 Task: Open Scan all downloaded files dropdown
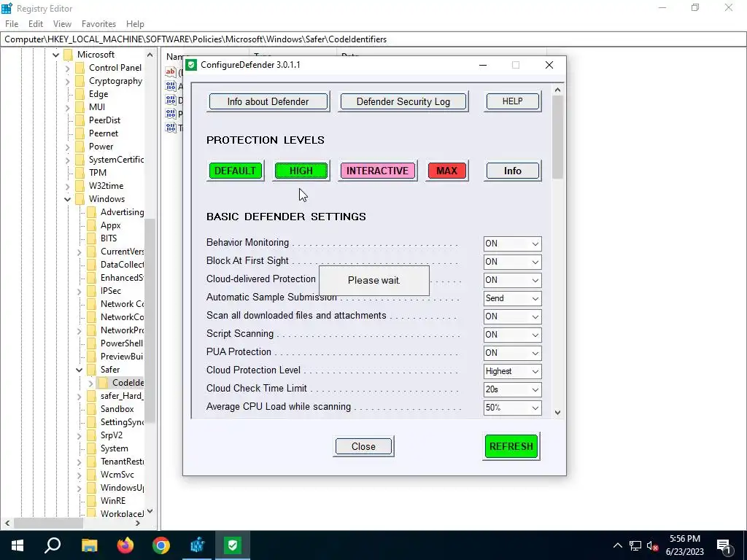pyautogui.click(x=512, y=316)
